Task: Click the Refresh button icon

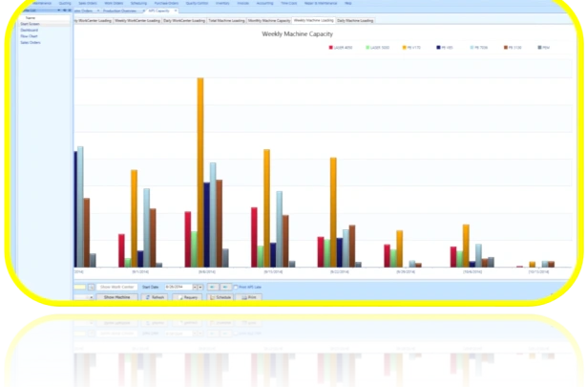Action: point(148,297)
